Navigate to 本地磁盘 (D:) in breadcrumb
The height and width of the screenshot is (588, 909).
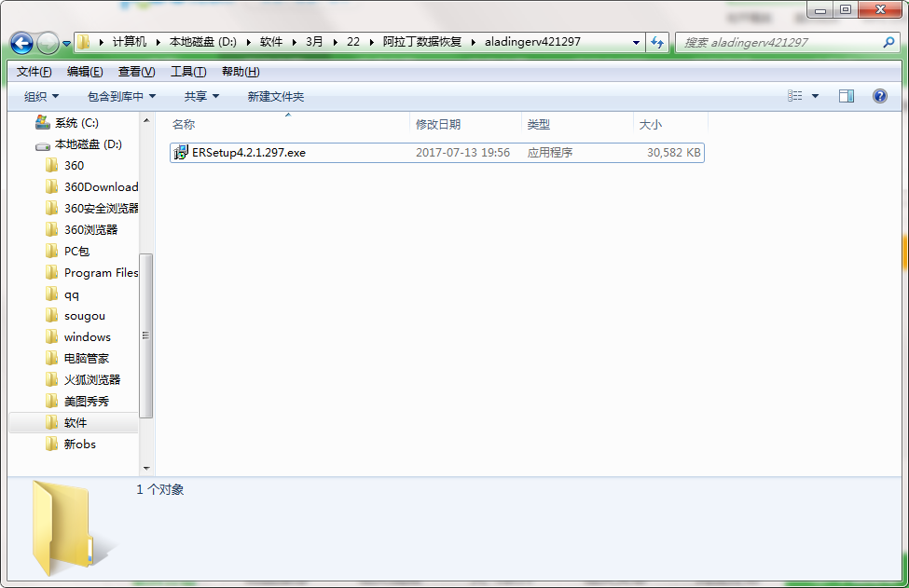[x=203, y=42]
